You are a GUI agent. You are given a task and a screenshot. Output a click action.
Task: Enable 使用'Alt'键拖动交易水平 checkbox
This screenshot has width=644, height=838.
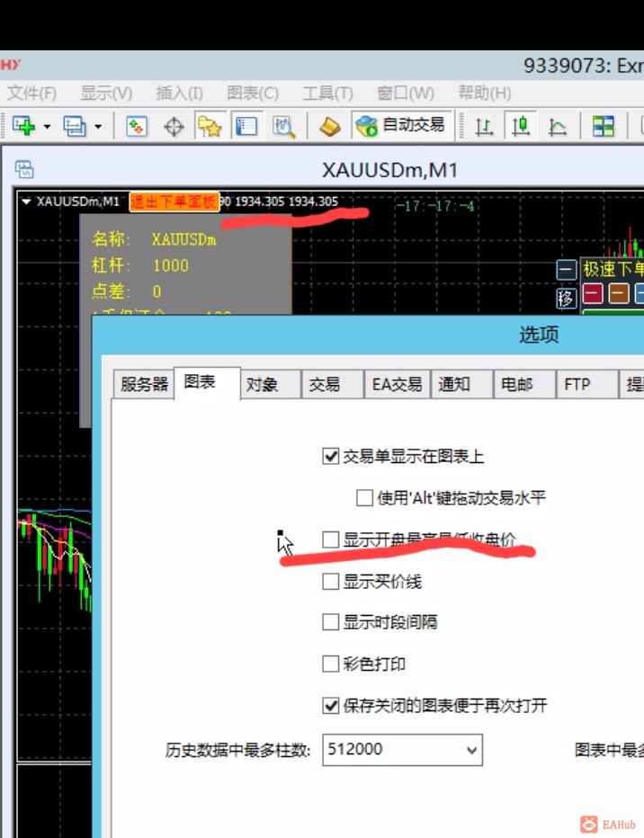[x=364, y=497]
